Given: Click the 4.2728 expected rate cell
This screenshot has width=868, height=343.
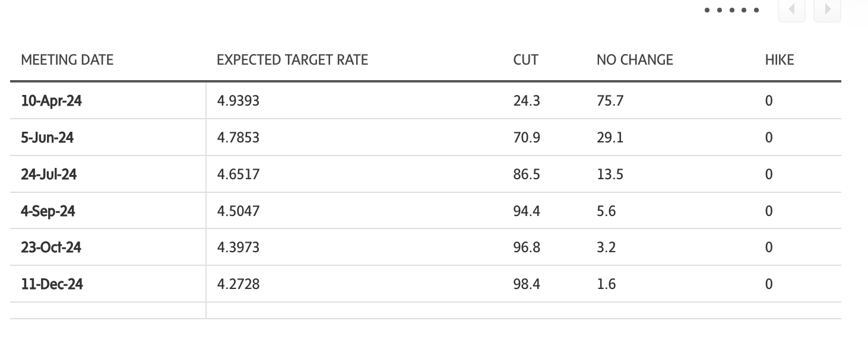Looking at the screenshot, I should (x=238, y=284).
